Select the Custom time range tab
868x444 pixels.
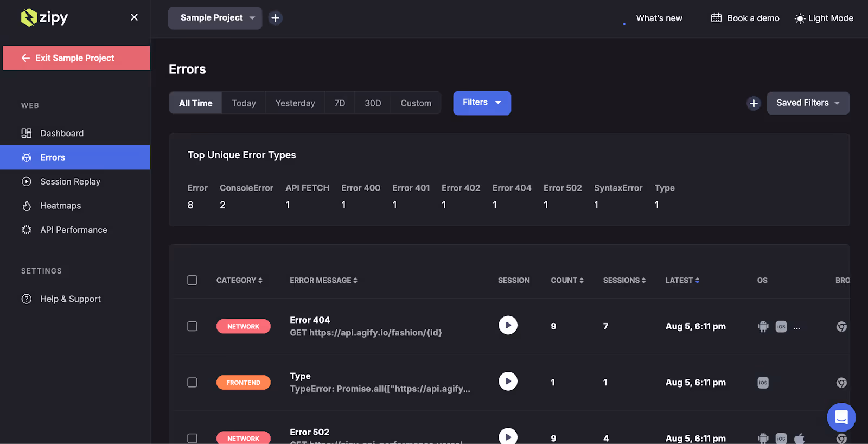(416, 103)
